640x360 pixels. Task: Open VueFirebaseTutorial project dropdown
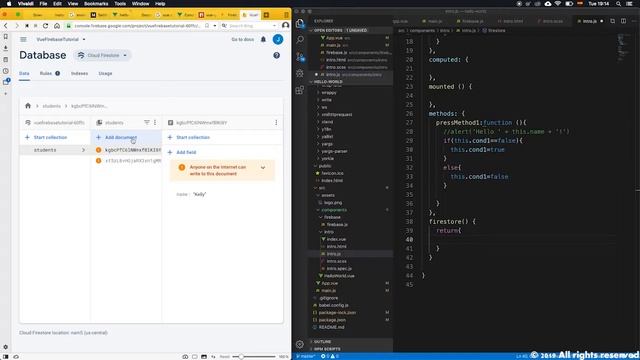click(61, 40)
